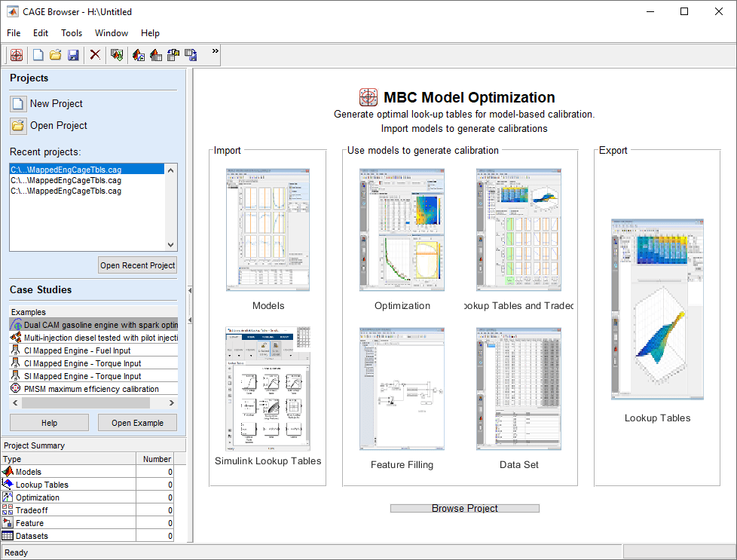Click the Lookup Tables icon in Project Summary

[8, 485]
